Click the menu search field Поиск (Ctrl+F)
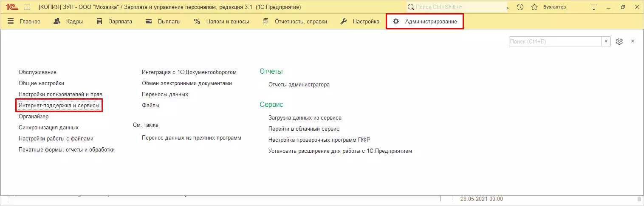 click(x=555, y=41)
